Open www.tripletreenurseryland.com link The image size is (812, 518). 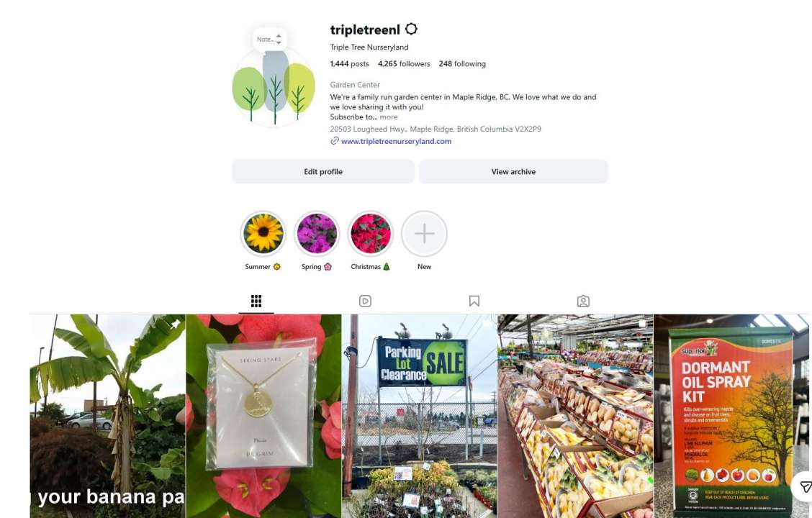(396, 141)
